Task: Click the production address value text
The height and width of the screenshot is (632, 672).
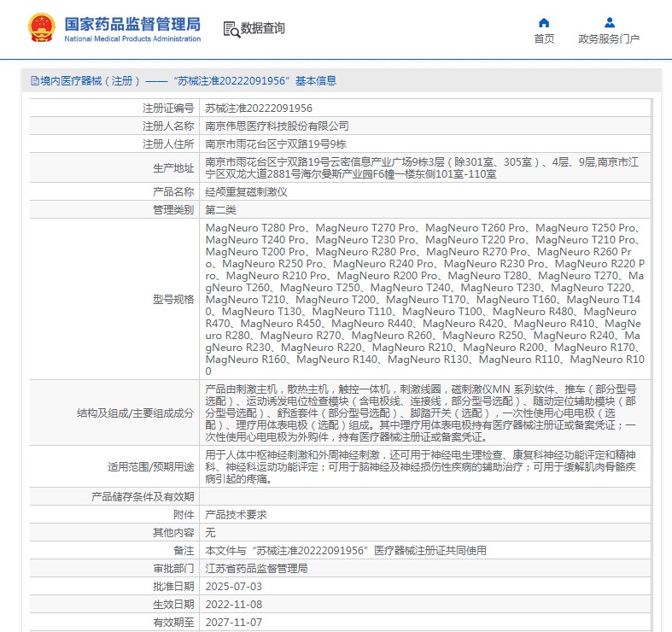Action: pyautogui.click(x=422, y=168)
